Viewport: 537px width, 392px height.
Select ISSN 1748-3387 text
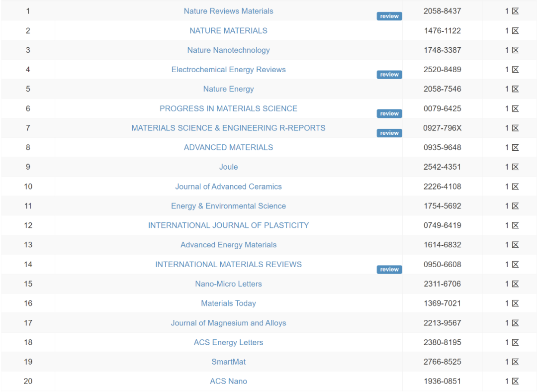click(442, 50)
